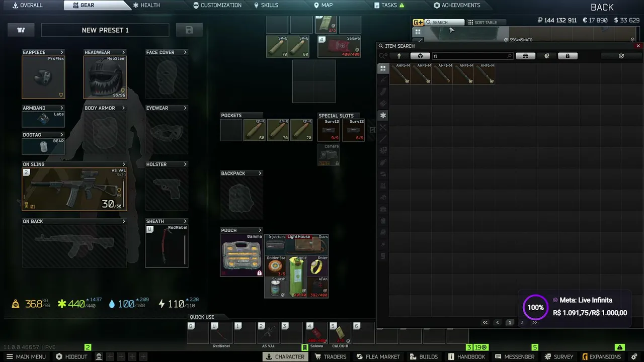644x362 pixels.
Task: Open the Achievements tab
Action: pyautogui.click(x=457, y=5)
